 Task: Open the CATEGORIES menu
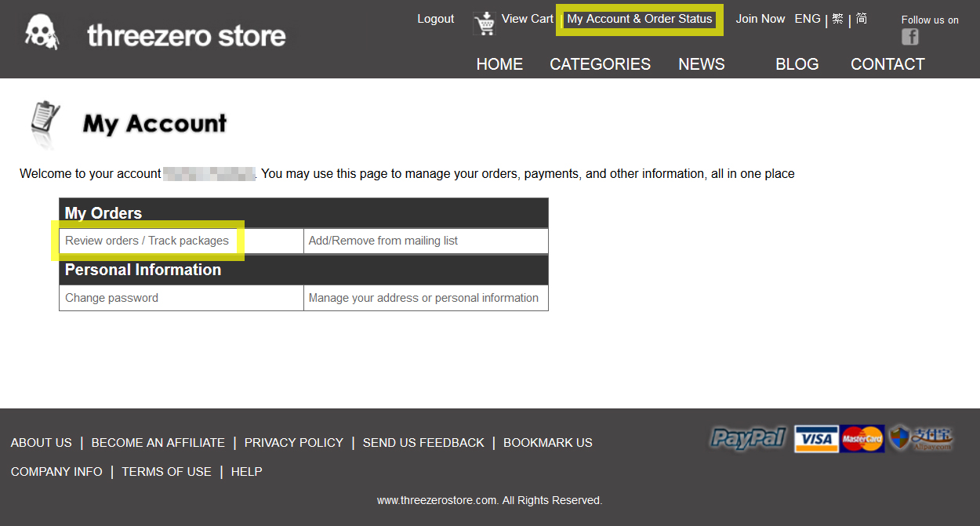tap(601, 64)
